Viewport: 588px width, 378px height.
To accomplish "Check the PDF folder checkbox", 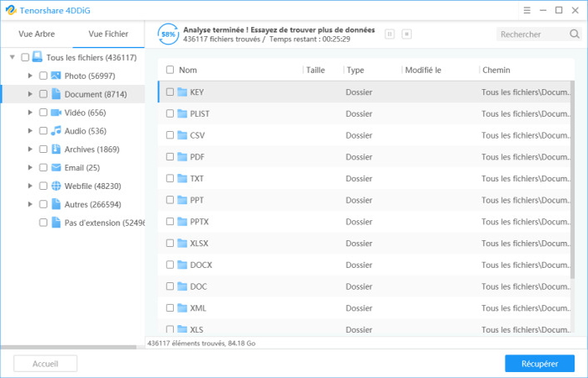I will pos(171,156).
